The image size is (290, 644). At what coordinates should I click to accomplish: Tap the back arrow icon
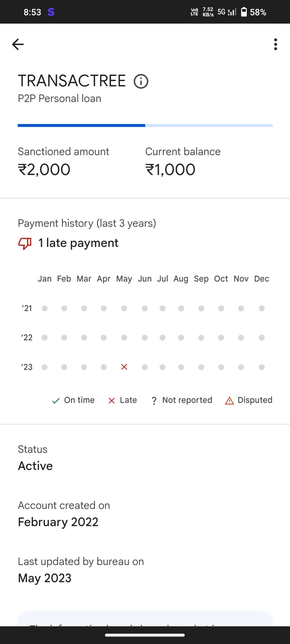pyautogui.click(x=18, y=44)
